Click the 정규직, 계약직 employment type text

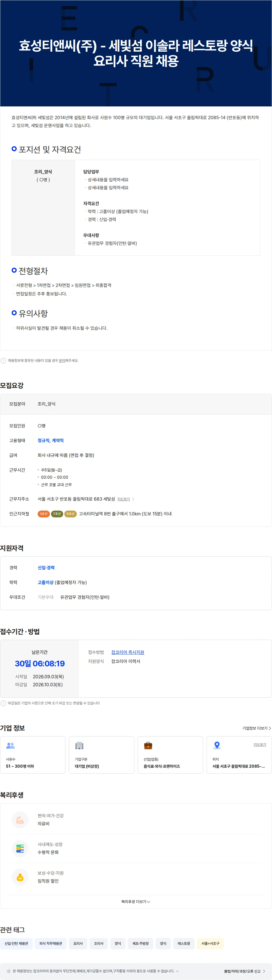[50, 440]
